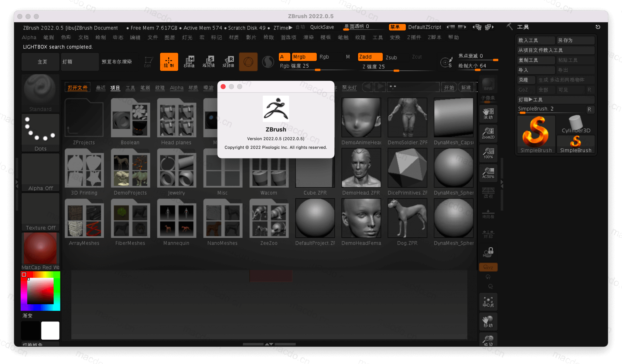Click the 中心点 (center point) icon
Viewport: 622px width, 364px height.
pos(488,301)
